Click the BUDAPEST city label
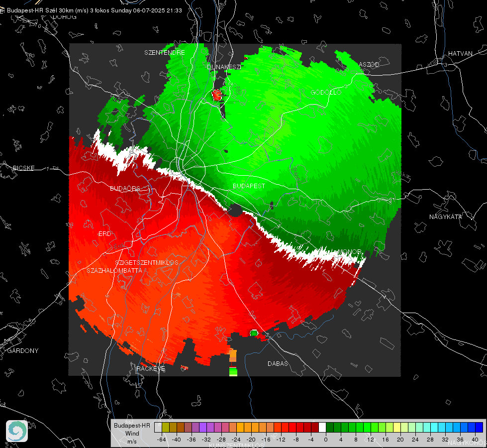The height and width of the screenshot is (448, 487). tap(249, 186)
